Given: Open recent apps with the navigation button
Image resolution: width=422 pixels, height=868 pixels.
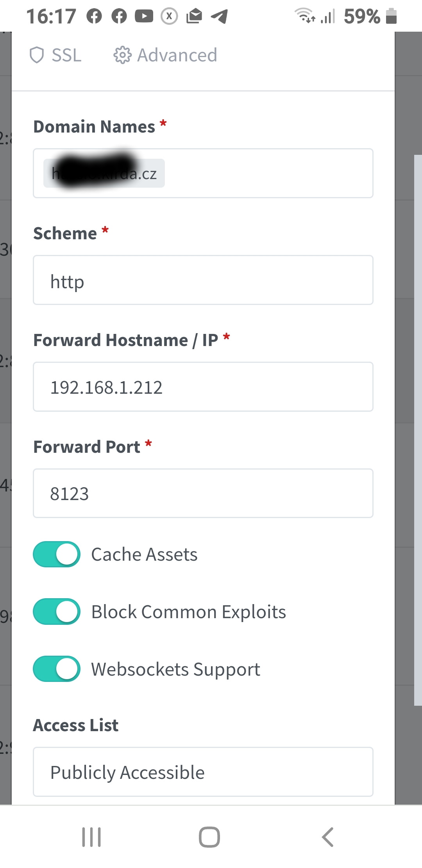Looking at the screenshot, I should pos(91,837).
